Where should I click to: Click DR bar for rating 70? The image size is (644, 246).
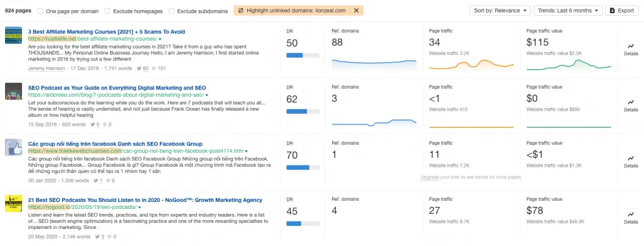pyautogui.click(x=303, y=167)
